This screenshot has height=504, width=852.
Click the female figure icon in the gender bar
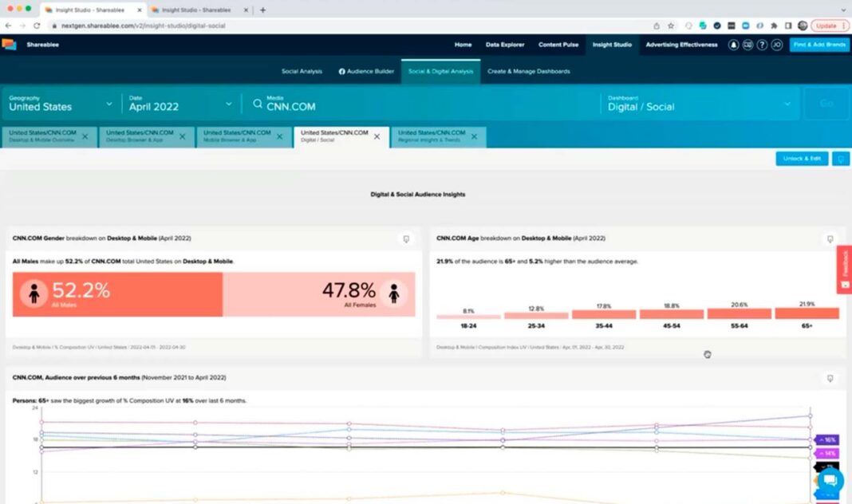394,293
